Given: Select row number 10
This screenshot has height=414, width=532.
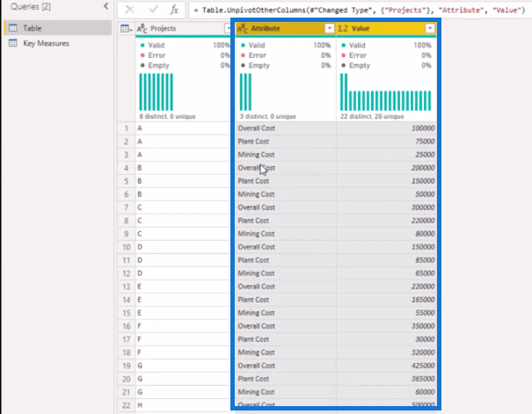Looking at the screenshot, I should [127, 247].
